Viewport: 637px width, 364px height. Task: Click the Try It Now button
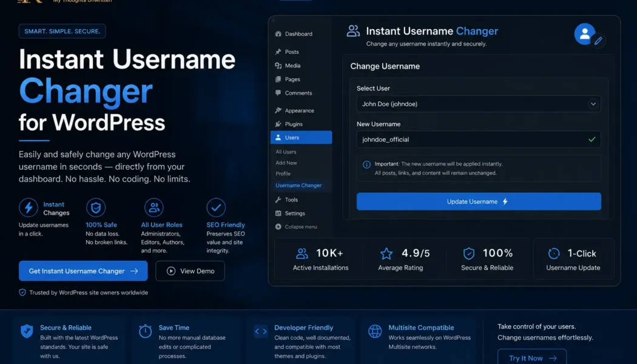pyautogui.click(x=532, y=356)
